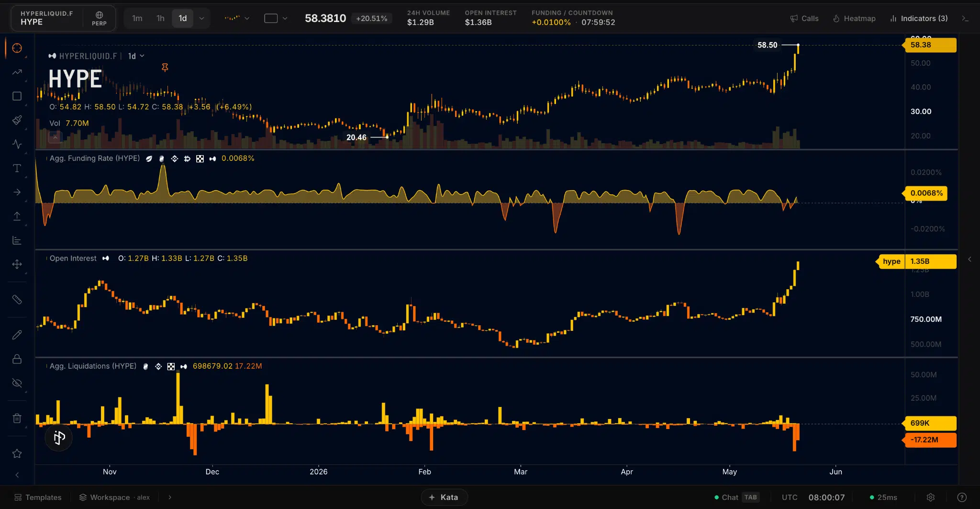Click the Agg. Funding Rate (HYPE) indicator label
Image resolution: width=980 pixels, height=509 pixels.
click(95, 158)
